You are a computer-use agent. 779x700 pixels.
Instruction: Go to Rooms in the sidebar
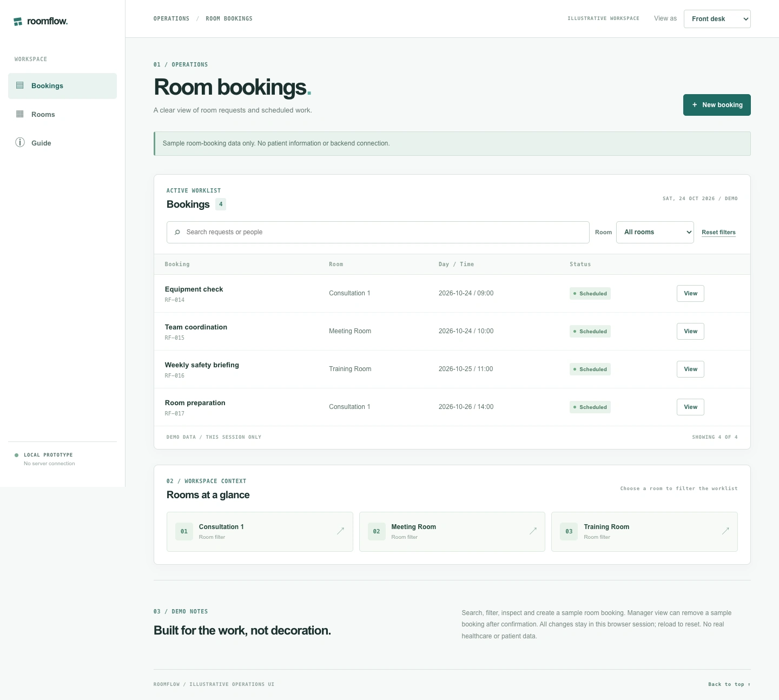click(x=62, y=115)
